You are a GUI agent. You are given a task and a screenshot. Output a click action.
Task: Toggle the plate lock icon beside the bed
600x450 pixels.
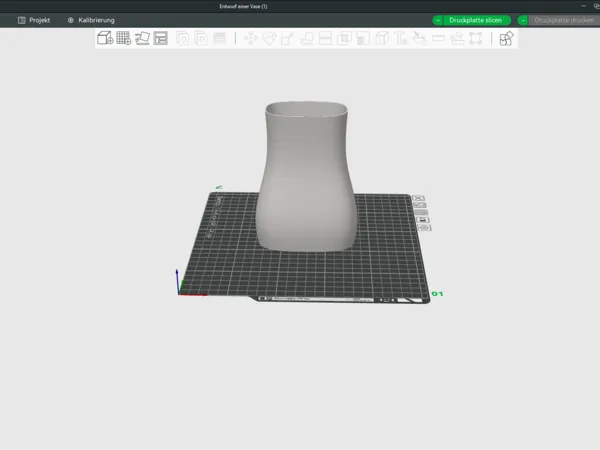coord(422,220)
